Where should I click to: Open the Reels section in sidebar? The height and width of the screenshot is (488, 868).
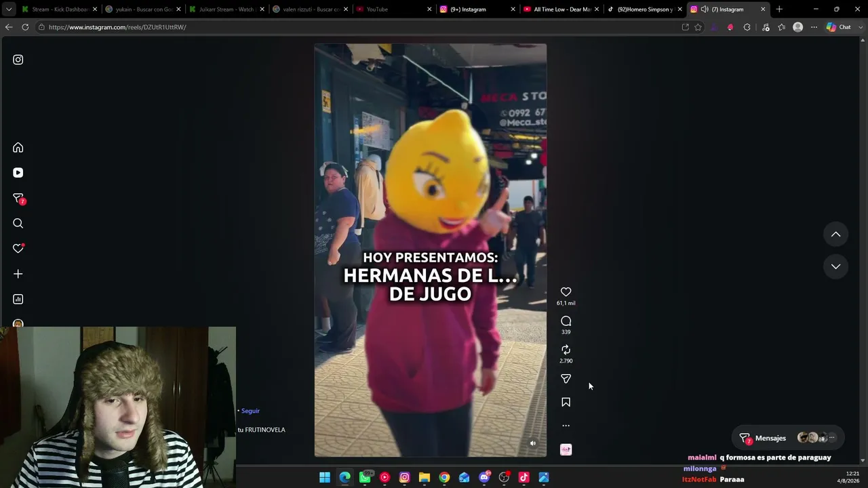(x=18, y=173)
